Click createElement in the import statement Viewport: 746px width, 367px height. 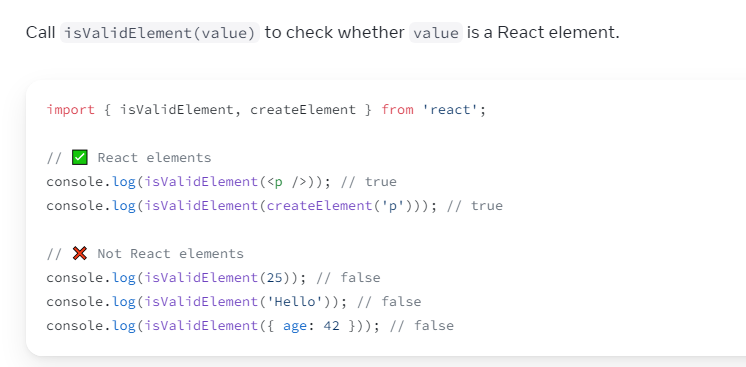pyautogui.click(x=303, y=109)
